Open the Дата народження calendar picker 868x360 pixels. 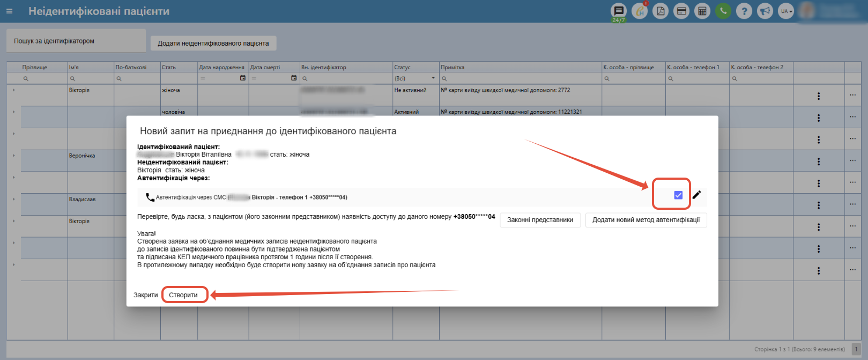pos(242,78)
